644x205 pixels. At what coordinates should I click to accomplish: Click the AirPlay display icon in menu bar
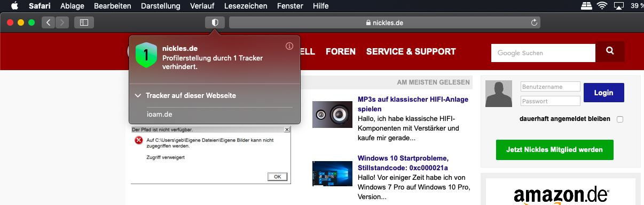point(619,6)
